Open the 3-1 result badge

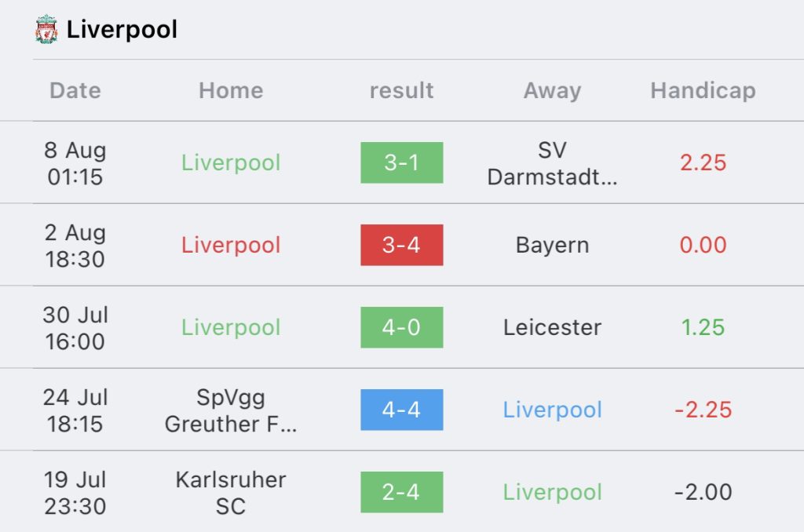point(401,162)
